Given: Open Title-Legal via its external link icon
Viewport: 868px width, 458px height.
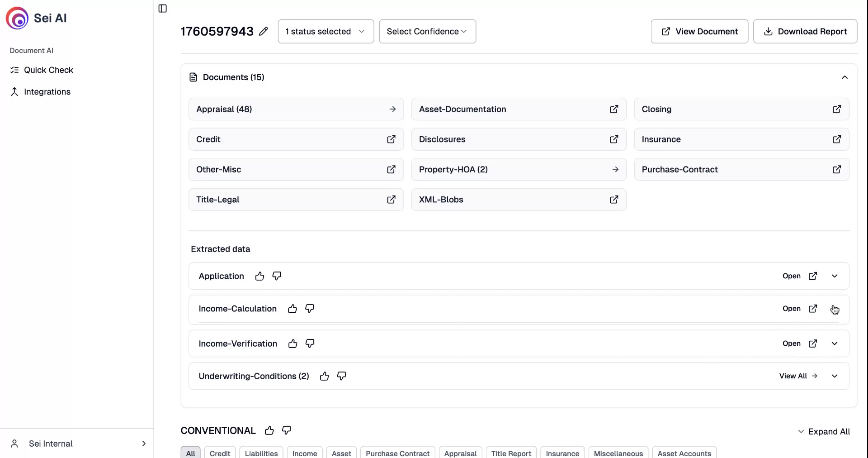Looking at the screenshot, I should point(391,200).
